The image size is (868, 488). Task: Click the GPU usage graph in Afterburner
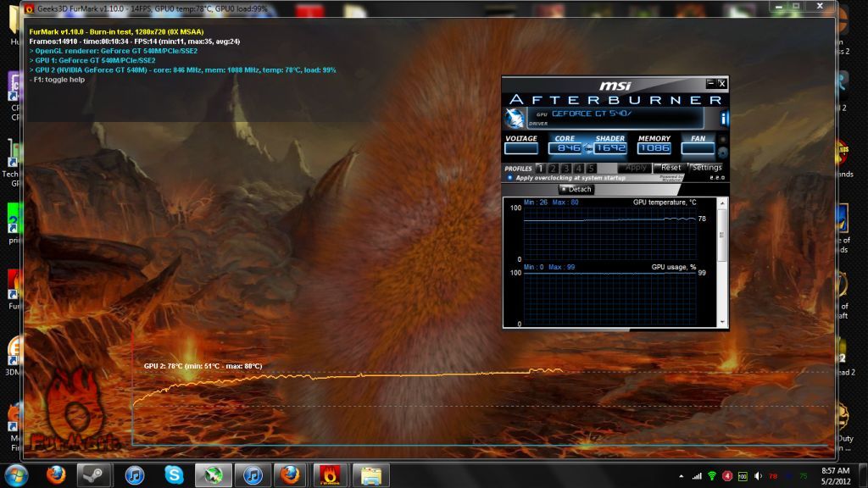click(609, 298)
